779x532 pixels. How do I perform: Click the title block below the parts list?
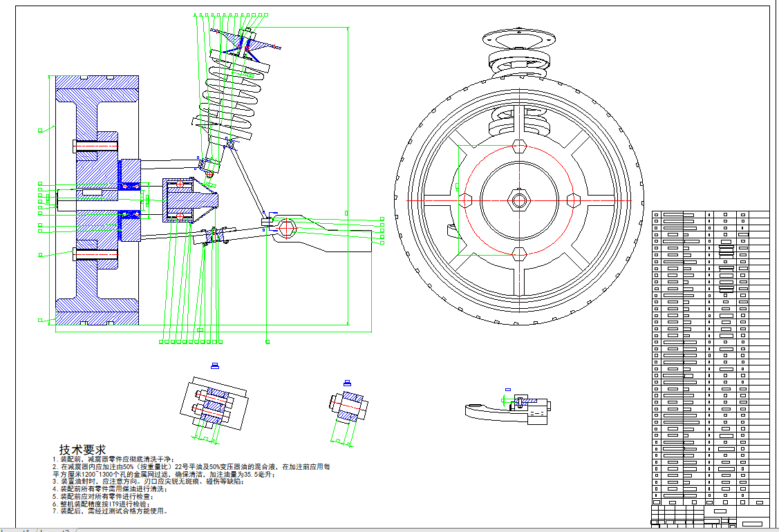pos(710,515)
